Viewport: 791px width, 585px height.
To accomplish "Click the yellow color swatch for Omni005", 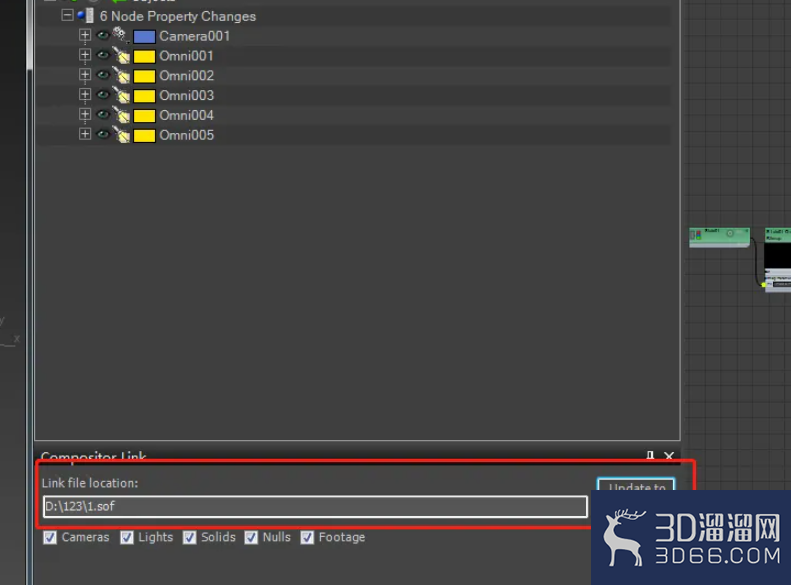I will (144, 136).
